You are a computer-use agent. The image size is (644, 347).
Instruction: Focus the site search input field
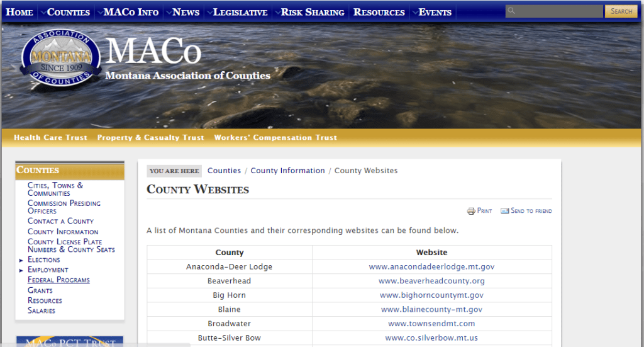point(554,11)
